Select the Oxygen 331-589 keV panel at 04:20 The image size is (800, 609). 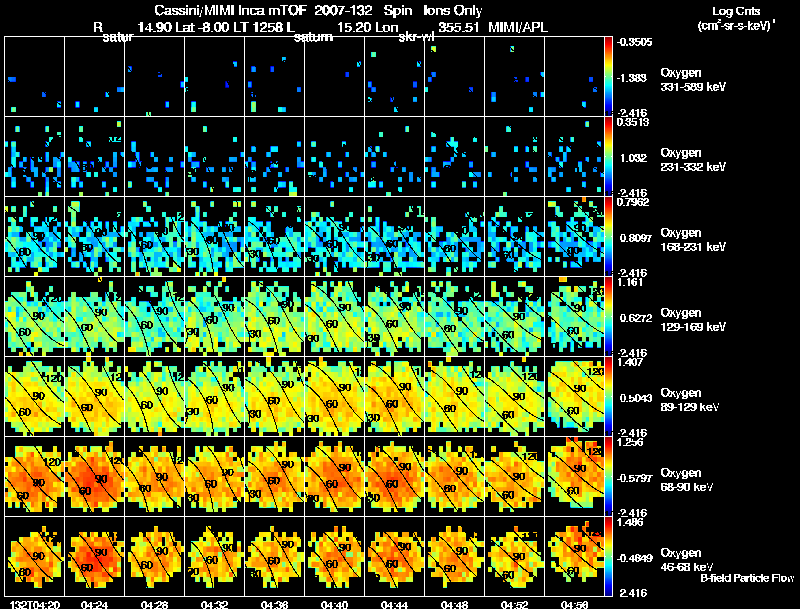[x=35, y=77]
